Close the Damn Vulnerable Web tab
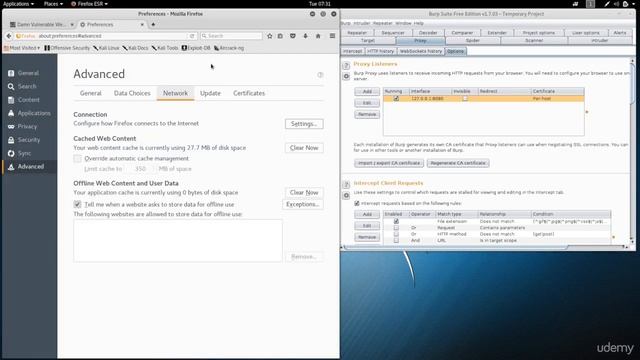 tap(72, 24)
